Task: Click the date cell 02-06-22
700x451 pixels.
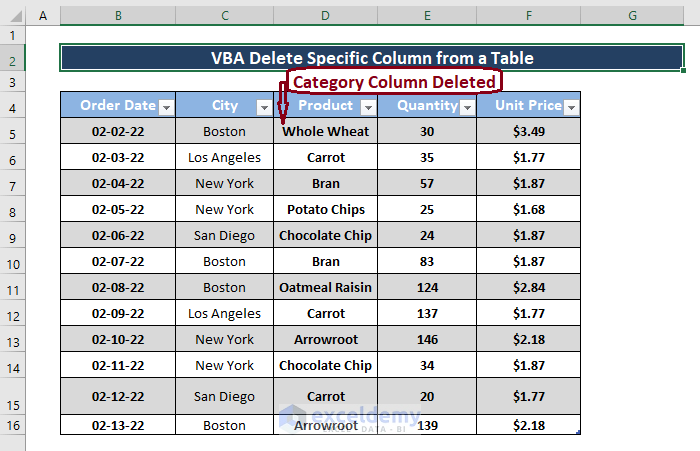Action: point(118,235)
